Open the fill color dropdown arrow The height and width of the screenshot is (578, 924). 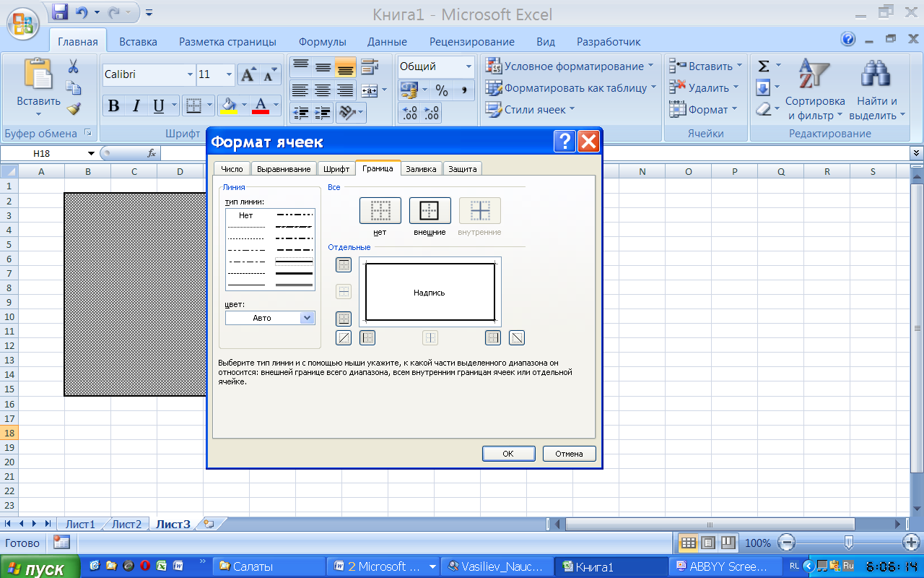[x=245, y=106]
